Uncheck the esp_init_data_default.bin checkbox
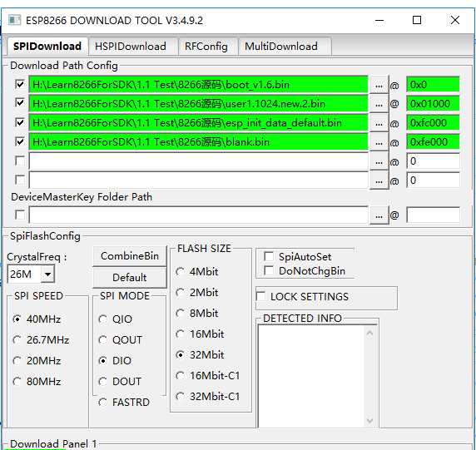The image size is (476, 450). point(20,122)
